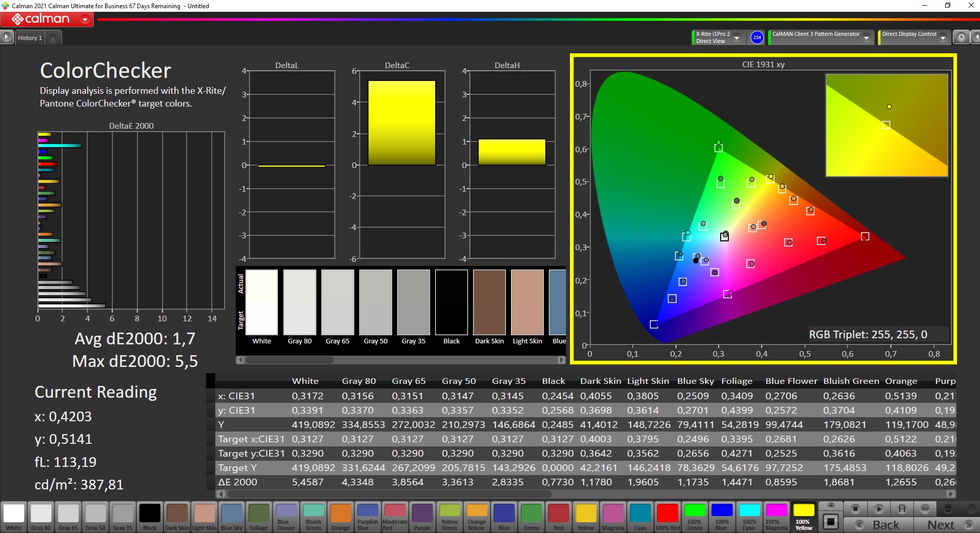This screenshot has width=980, height=533.
Task: Select the Purple patch in bottom strip
Action: [422, 517]
